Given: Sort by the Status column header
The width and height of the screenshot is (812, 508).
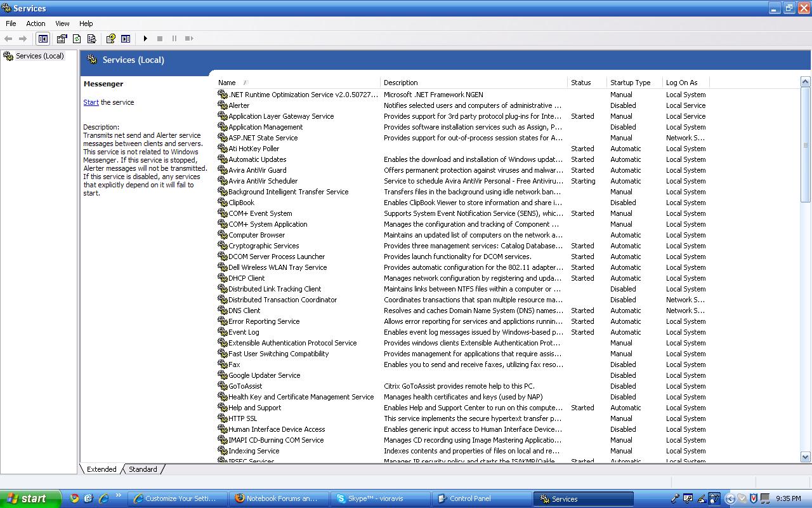Looking at the screenshot, I should 587,83.
